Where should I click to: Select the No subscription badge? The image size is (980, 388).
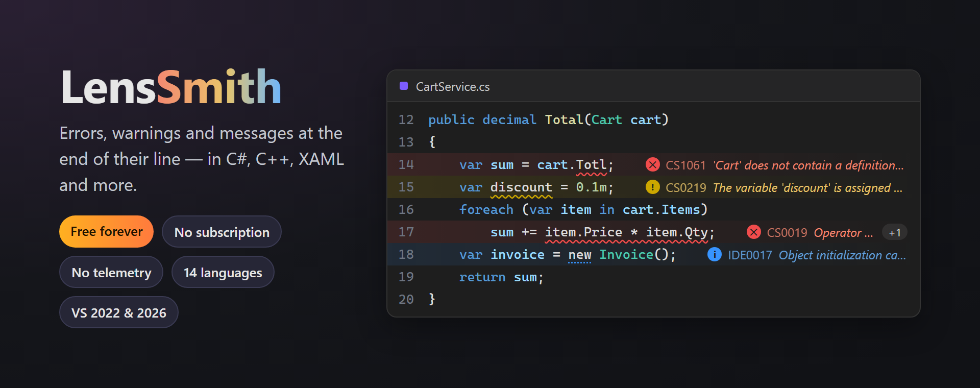222,232
